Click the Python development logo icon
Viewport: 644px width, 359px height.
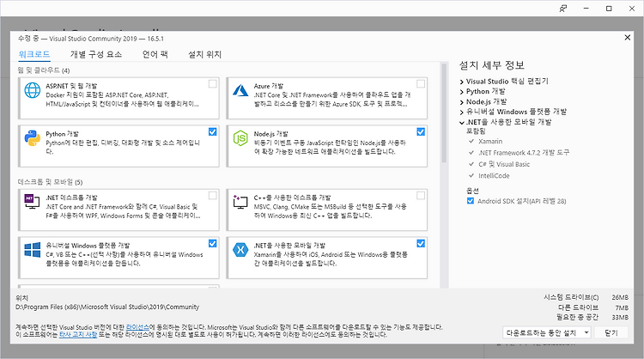(33, 138)
